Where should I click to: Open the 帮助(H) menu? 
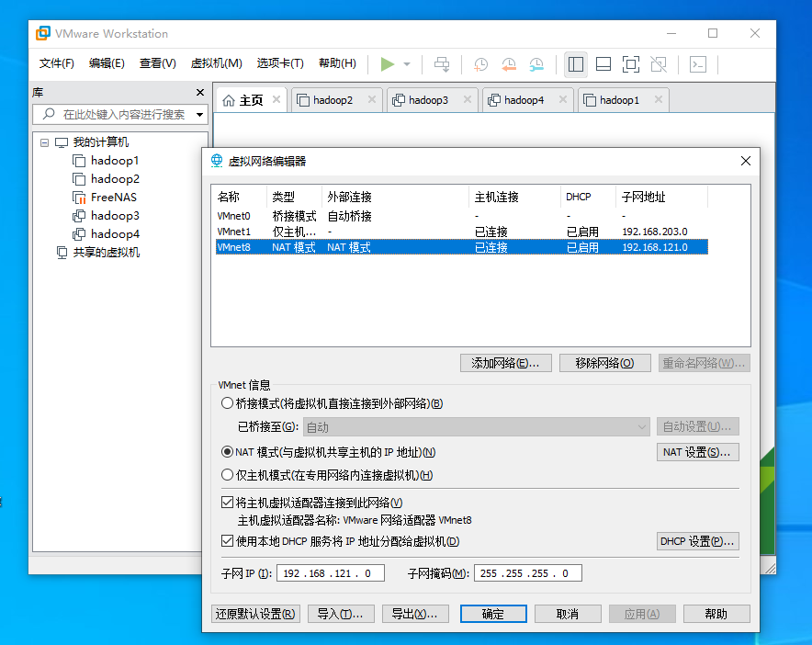(x=337, y=63)
